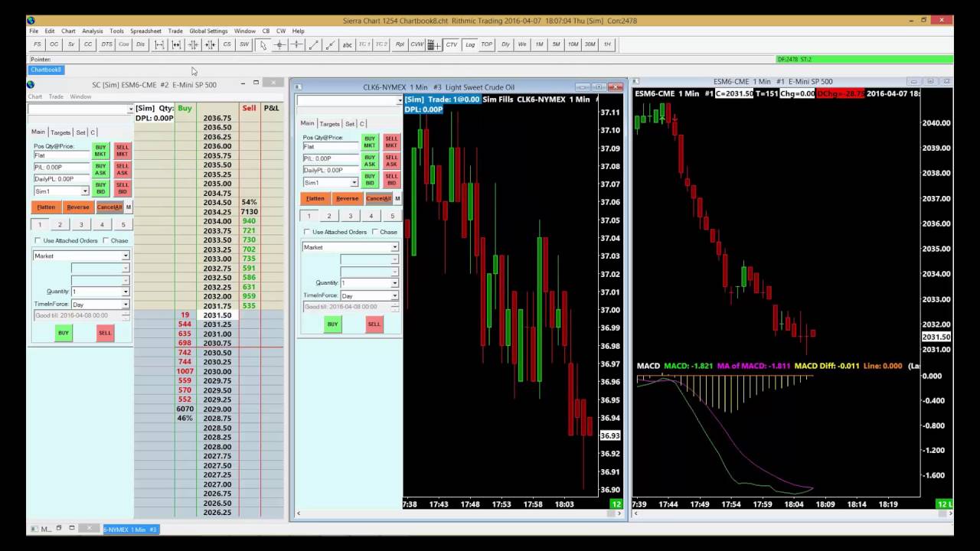Image resolution: width=980 pixels, height=551 pixels.
Task: Open Sim1 account dropdown in CLK6 window
Action: point(330,183)
